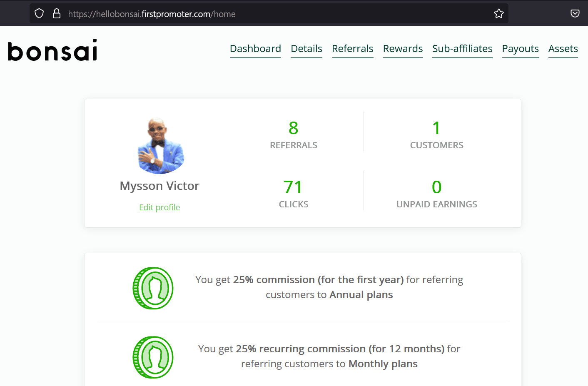
Task: Click the coin icon beside Annual plans commission
Action: point(153,288)
